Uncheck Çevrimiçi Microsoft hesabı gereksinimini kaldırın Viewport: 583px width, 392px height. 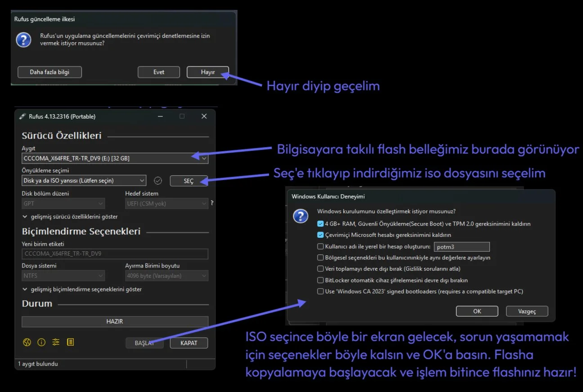click(320, 235)
